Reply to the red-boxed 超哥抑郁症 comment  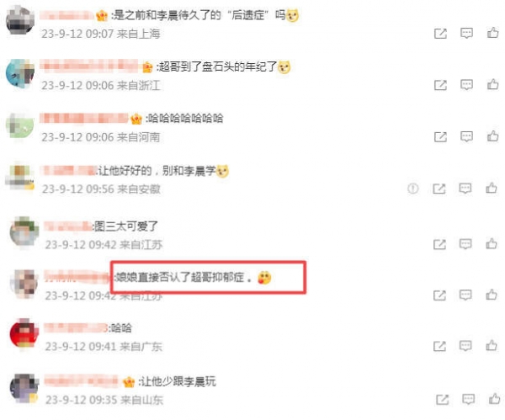point(465,295)
